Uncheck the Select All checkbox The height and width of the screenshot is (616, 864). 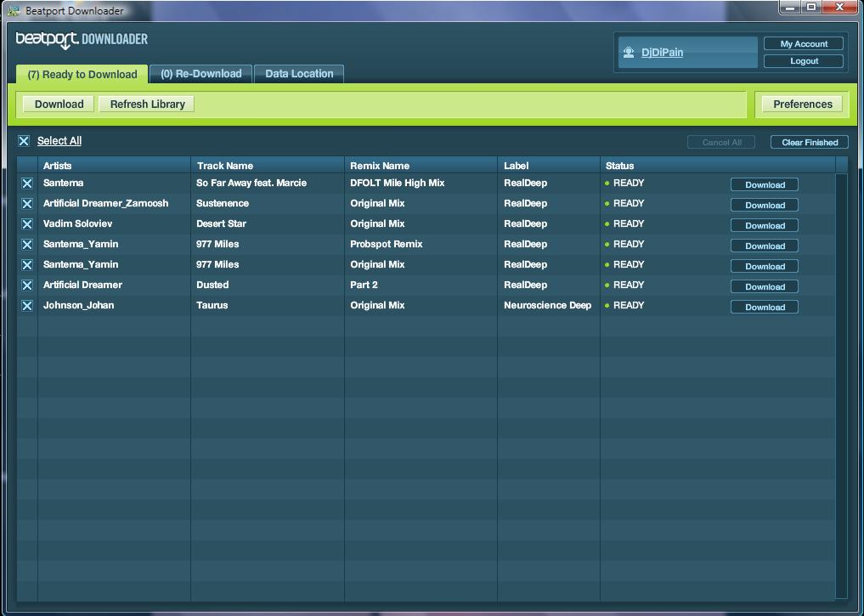24,141
